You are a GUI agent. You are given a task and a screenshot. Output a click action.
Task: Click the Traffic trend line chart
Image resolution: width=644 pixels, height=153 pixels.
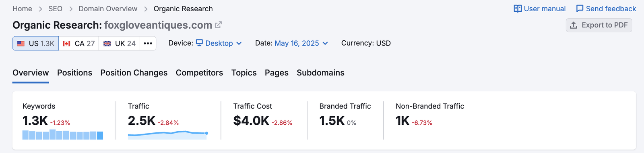(168, 135)
